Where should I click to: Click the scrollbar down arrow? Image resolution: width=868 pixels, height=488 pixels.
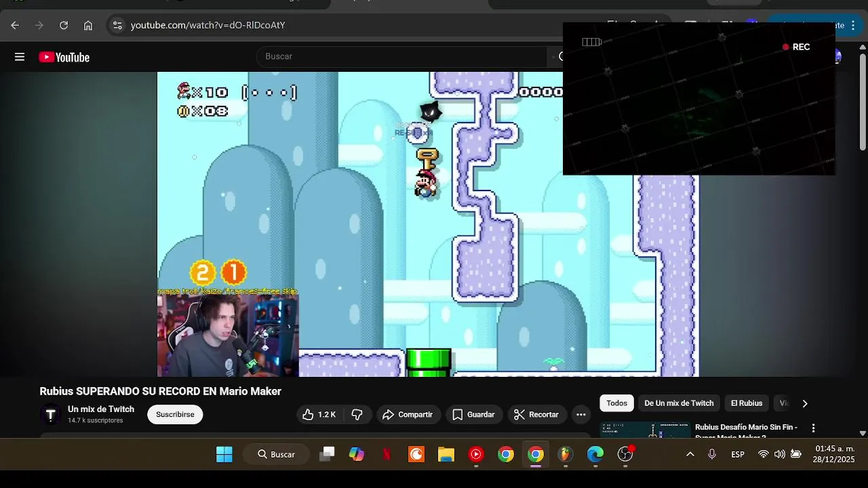(x=863, y=433)
